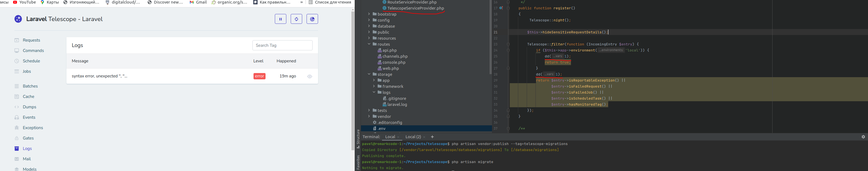Open Cache in Telescope sidebar
The image size is (868, 171).
coord(28,97)
